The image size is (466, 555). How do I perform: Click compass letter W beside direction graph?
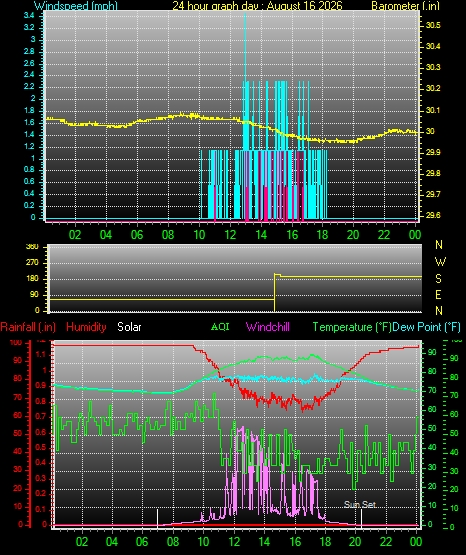440,262
